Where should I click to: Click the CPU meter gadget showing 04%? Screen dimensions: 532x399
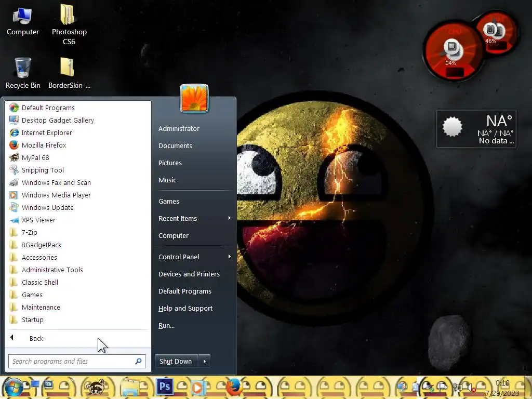[x=453, y=51]
